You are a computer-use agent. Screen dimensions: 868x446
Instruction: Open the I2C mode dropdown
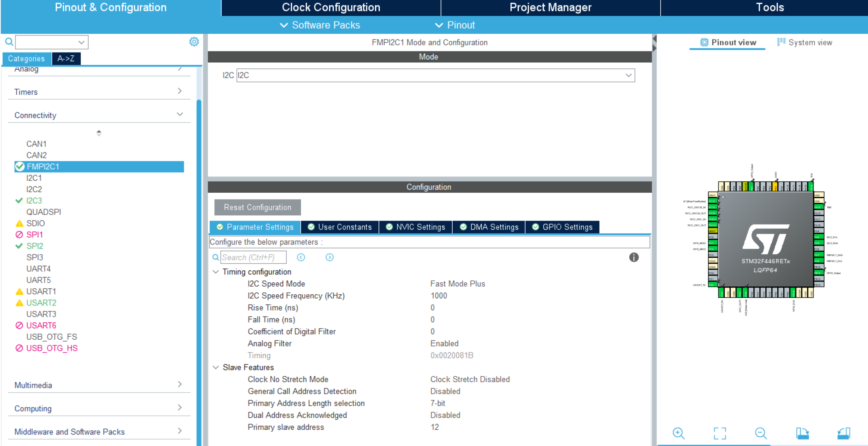point(629,75)
